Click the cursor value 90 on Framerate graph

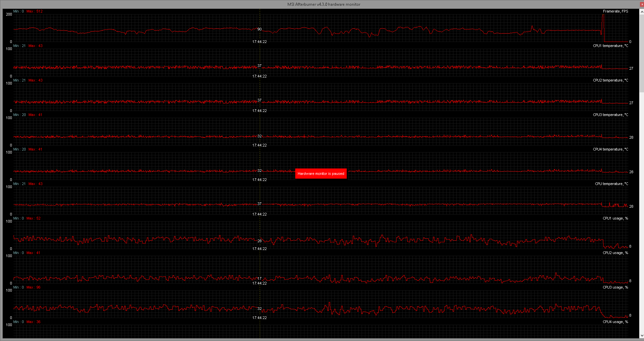[259, 29]
